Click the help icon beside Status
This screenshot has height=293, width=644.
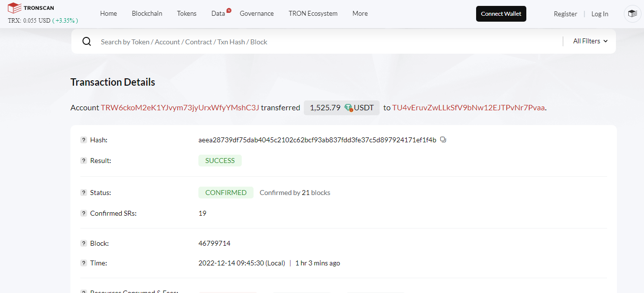click(84, 193)
